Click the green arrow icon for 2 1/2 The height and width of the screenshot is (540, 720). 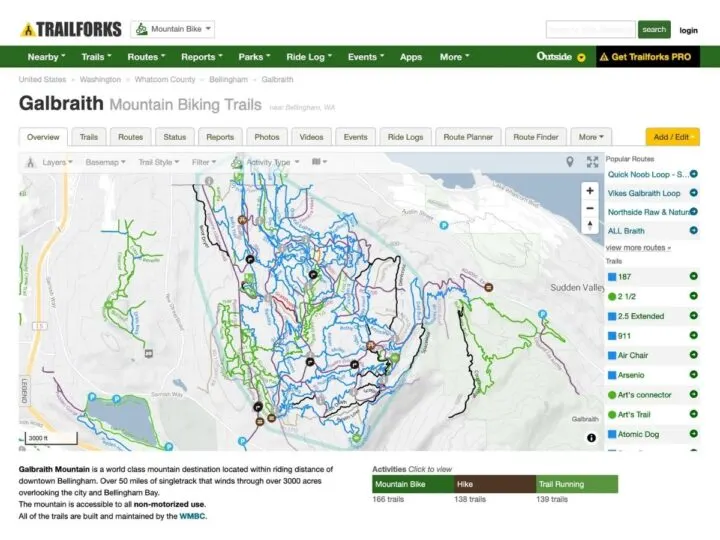[x=694, y=296]
